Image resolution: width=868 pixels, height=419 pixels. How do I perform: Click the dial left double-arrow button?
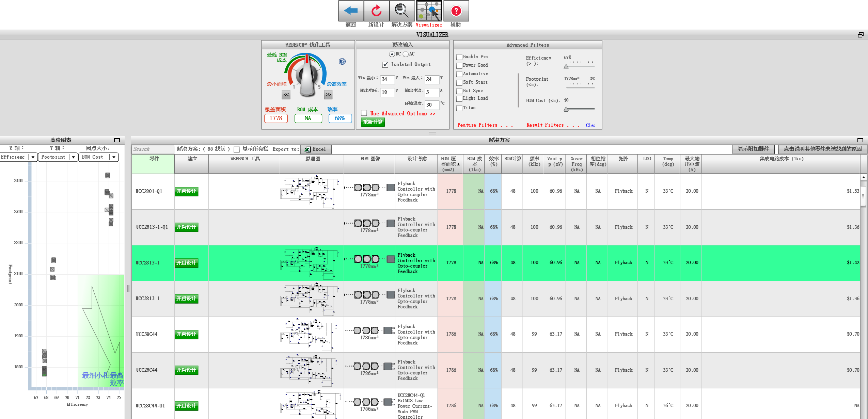tap(286, 95)
